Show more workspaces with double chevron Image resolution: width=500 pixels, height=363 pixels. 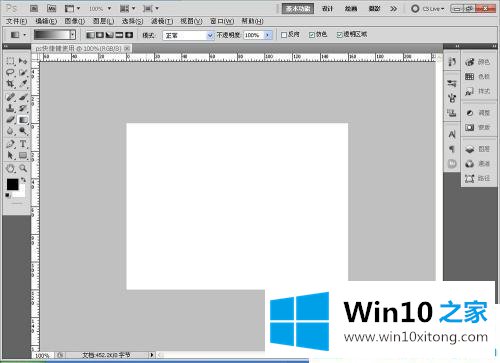tap(394, 9)
